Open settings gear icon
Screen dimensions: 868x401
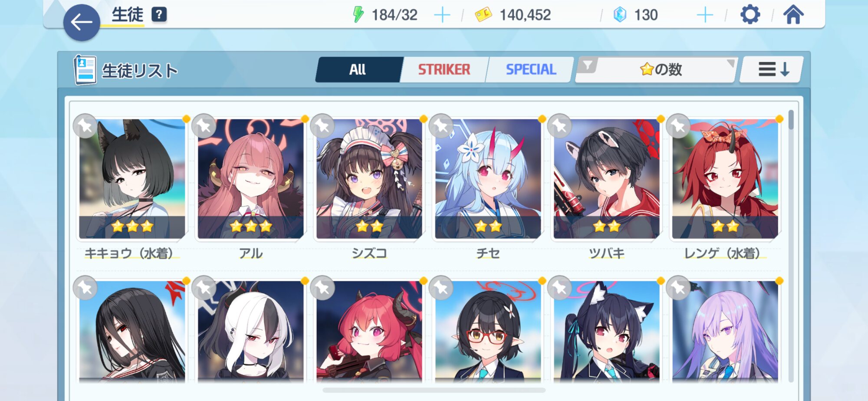(750, 15)
